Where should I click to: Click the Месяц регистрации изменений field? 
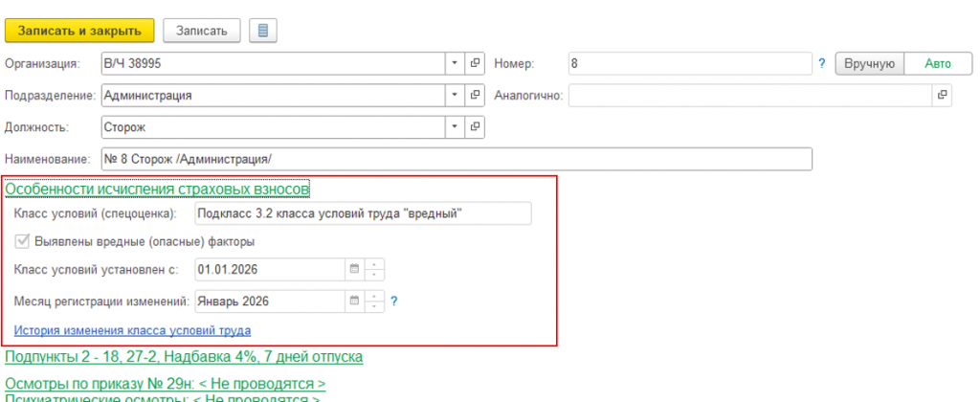point(270,301)
